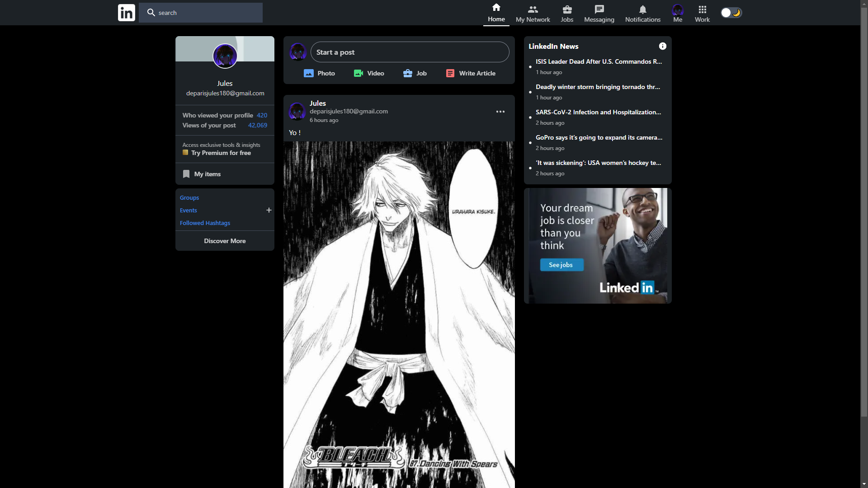
Task: Click the See jobs button in the ad
Action: (561, 265)
